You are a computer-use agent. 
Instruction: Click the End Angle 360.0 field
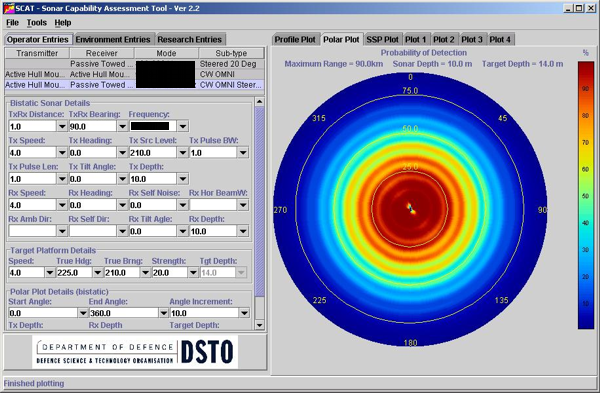pos(124,313)
